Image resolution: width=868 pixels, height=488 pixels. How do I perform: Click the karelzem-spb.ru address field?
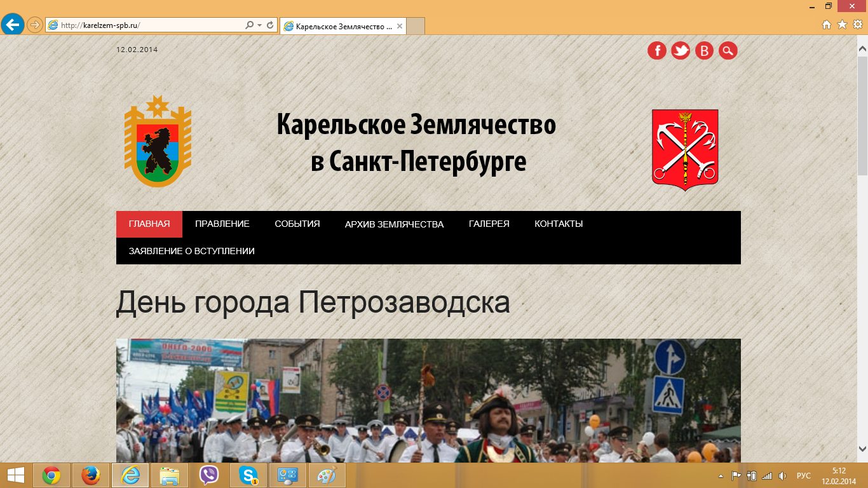153,25
